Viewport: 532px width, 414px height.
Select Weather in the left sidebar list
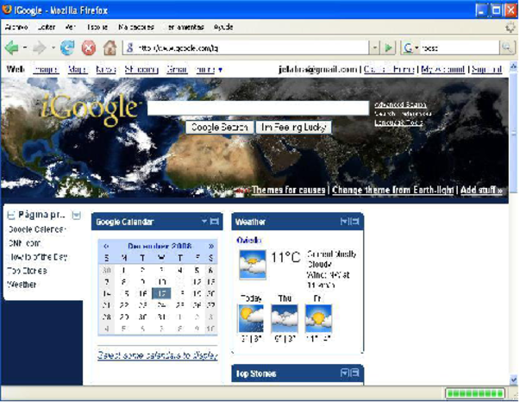[22, 285]
